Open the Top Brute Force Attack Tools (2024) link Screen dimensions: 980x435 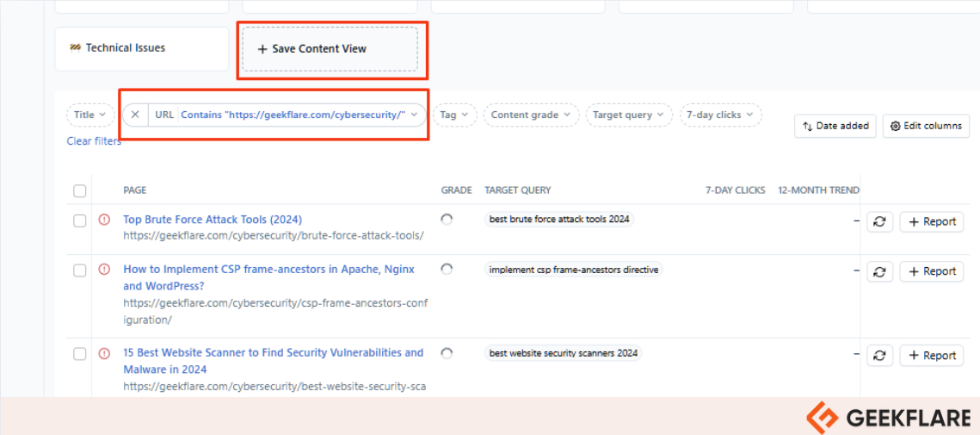213,220
